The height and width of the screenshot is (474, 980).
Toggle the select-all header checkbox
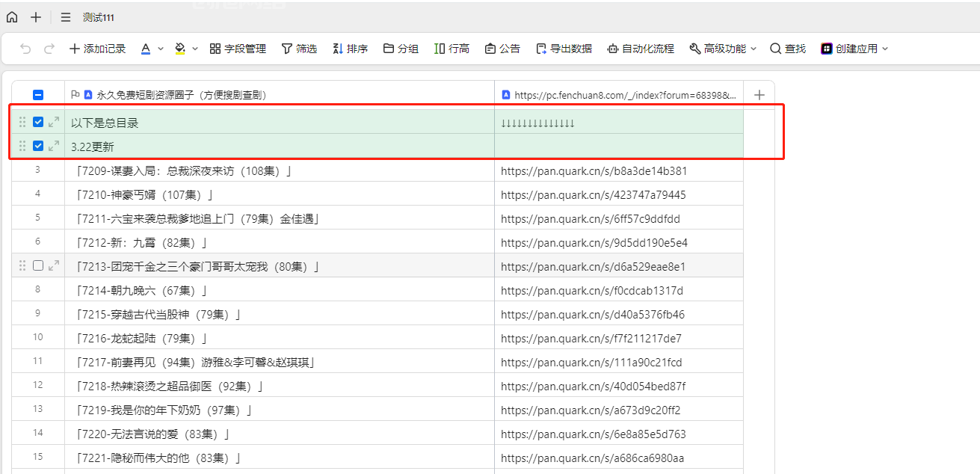[x=38, y=95]
